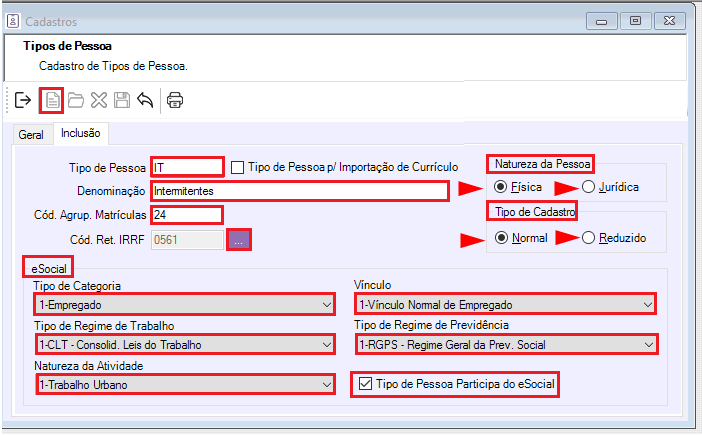Click the save floppy disk icon
Viewport: 702px width, 435px height.
click(121, 100)
